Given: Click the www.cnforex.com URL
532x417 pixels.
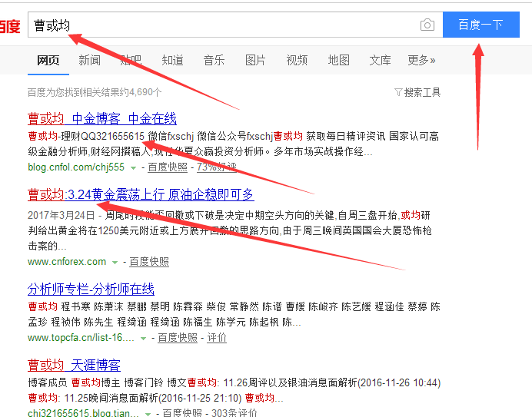Looking at the screenshot, I should tap(67, 262).
